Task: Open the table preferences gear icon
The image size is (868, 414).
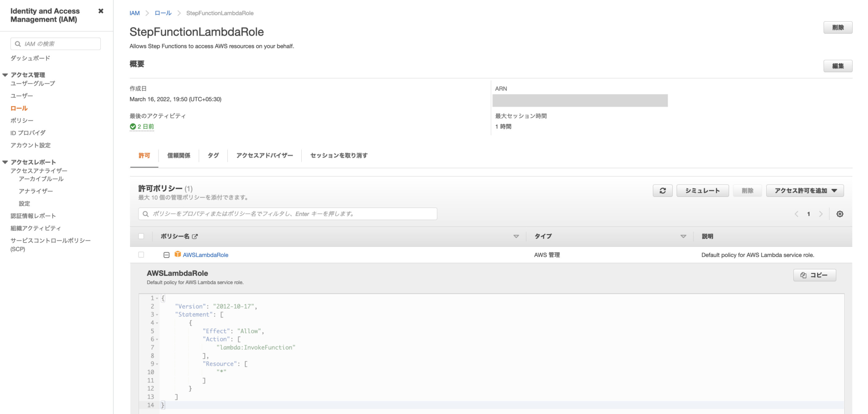Action: click(x=840, y=214)
